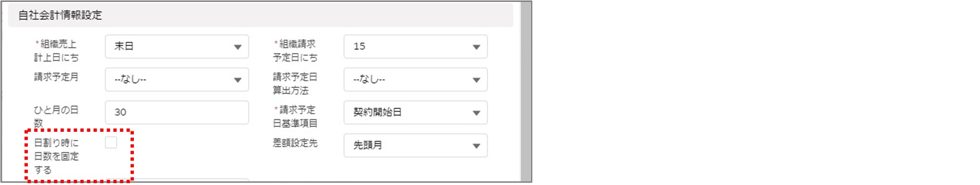Click the 日割り時に日数を固定する label text

point(56,156)
